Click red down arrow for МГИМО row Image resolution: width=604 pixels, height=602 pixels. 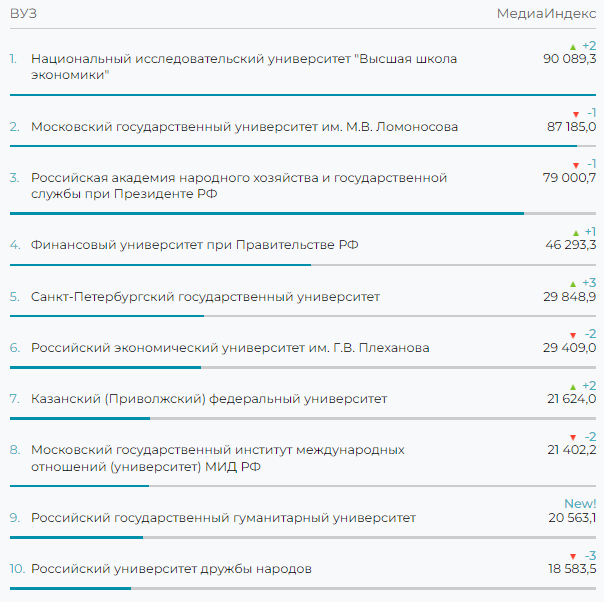click(573, 438)
